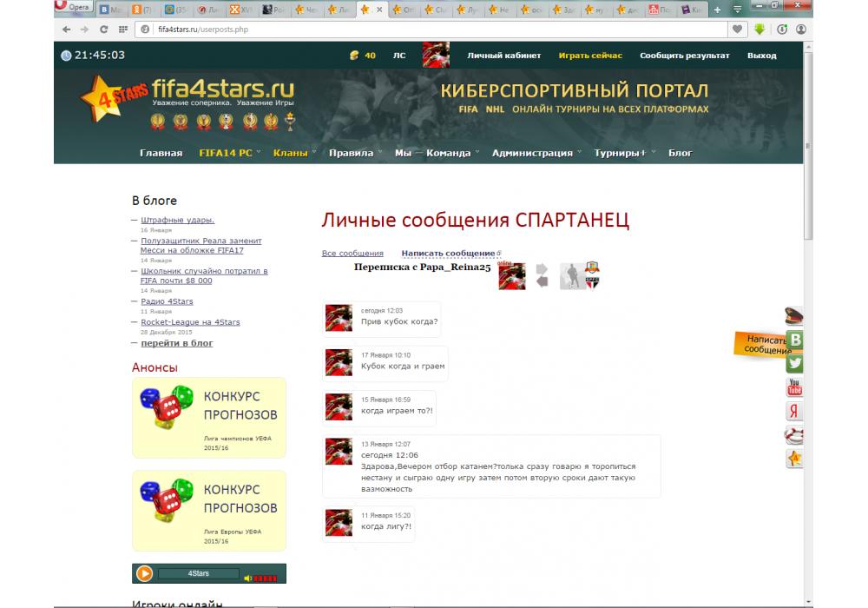The height and width of the screenshot is (608, 868).
Task: Click the address bar URL field
Action: tap(434, 29)
